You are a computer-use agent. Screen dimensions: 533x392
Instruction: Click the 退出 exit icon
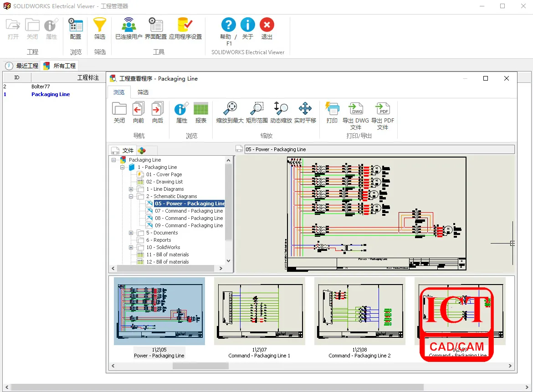[x=267, y=25]
